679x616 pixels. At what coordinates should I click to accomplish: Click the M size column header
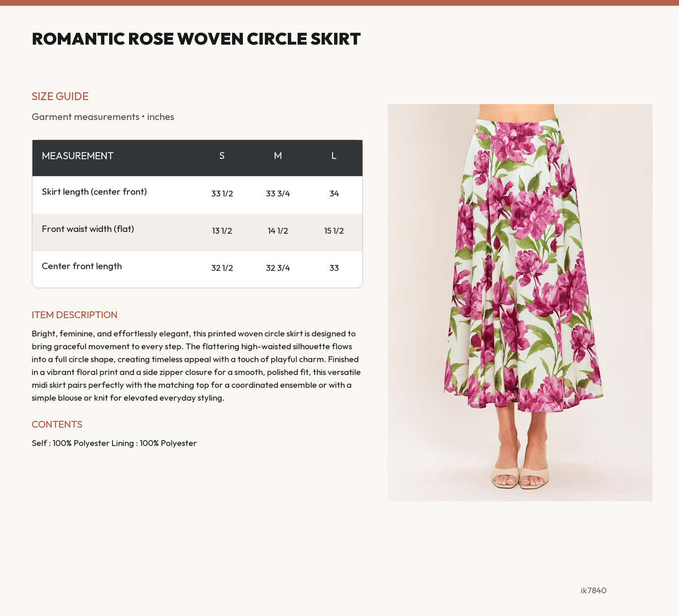coord(278,156)
